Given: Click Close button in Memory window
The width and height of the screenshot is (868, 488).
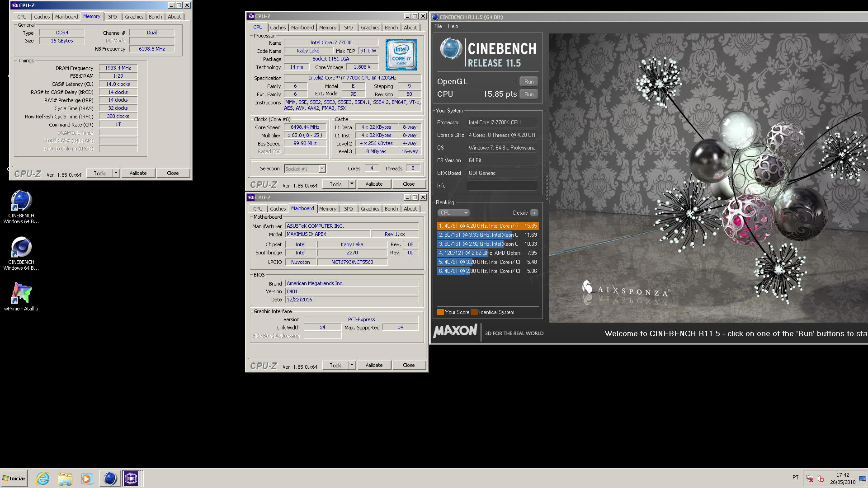Looking at the screenshot, I should coord(173,173).
